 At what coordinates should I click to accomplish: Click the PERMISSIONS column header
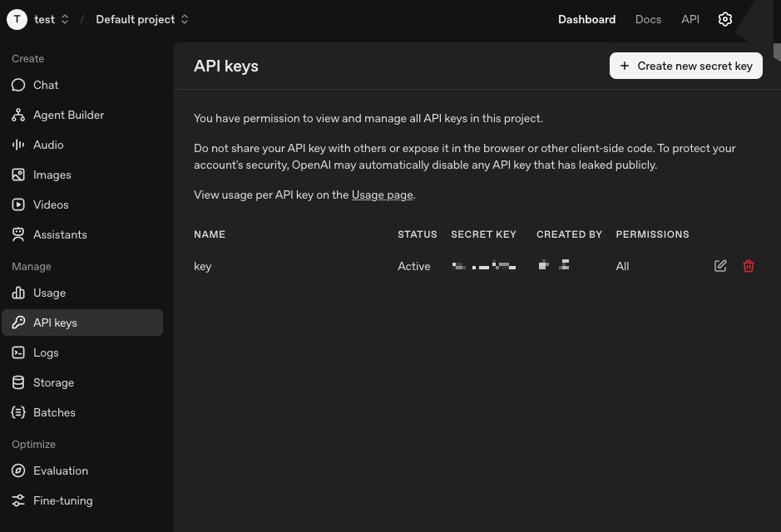tap(652, 234)
